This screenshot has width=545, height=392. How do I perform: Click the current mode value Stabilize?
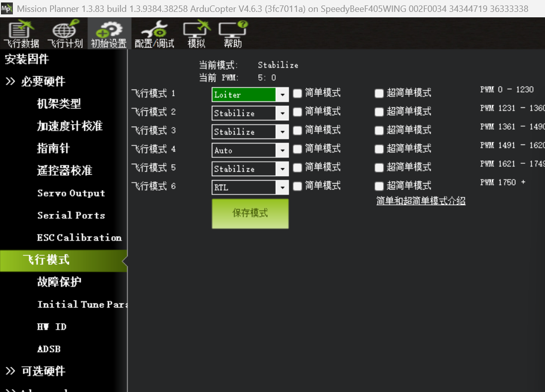click(278, 65)
